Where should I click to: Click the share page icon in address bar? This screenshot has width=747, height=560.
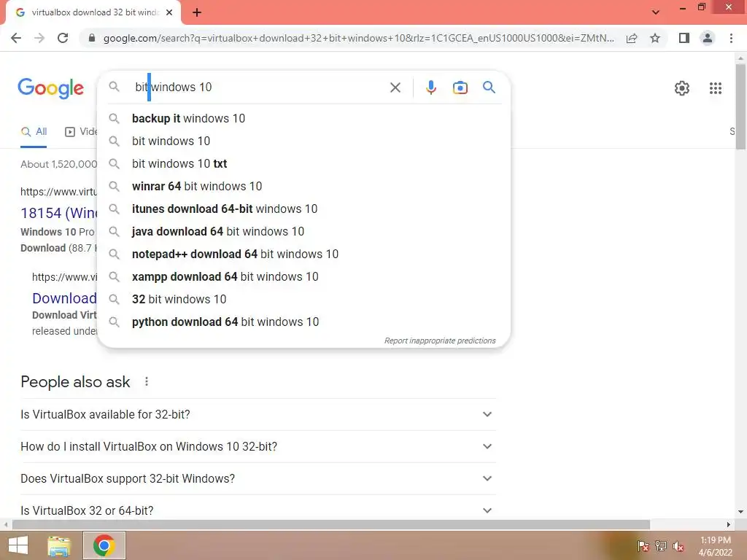632,38
